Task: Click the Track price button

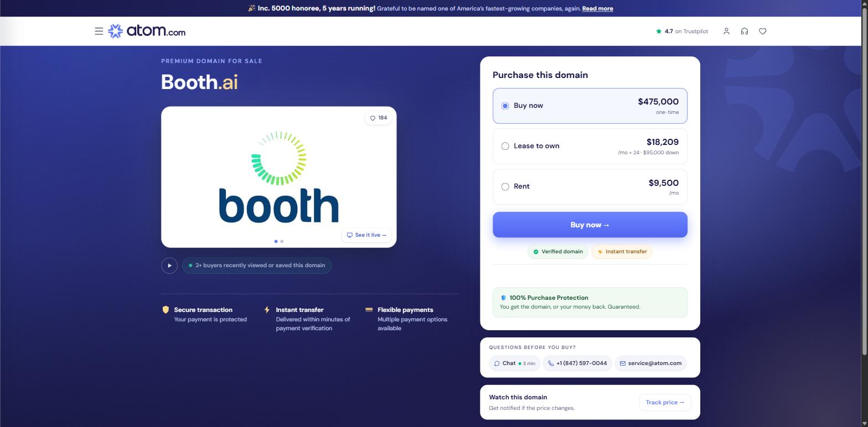Action: 665,402
